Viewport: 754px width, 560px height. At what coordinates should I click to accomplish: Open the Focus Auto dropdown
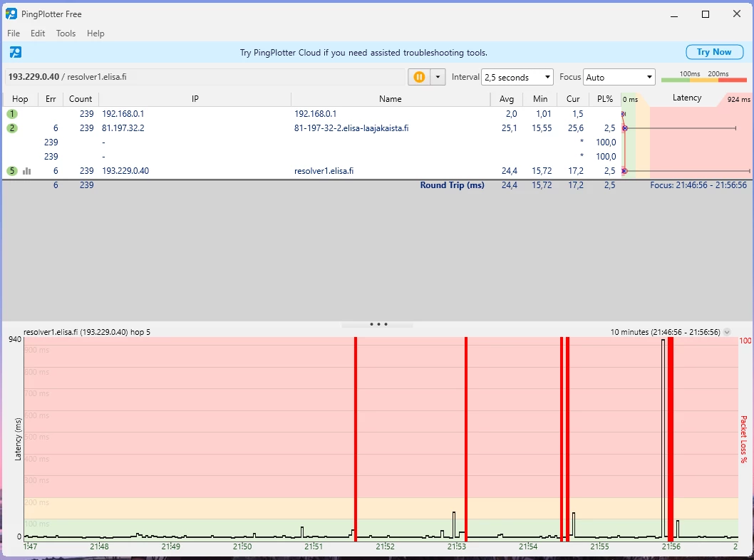[x=619, y=77]
